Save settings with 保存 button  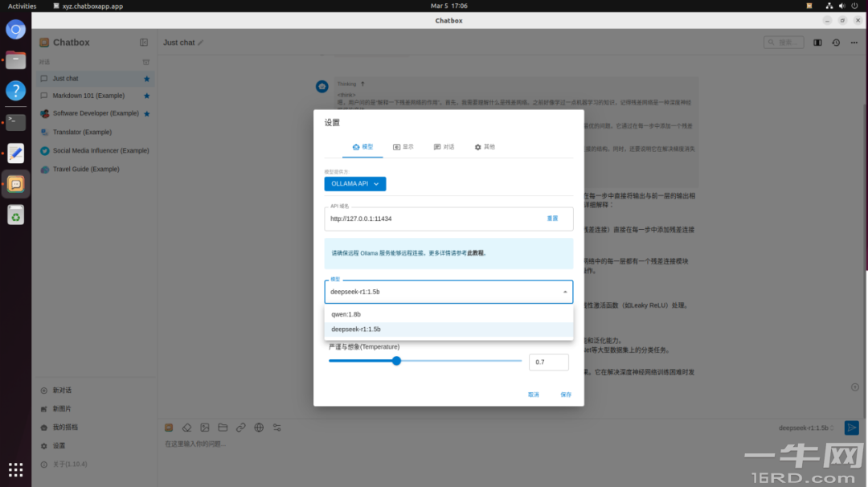[x=566, y=395]
